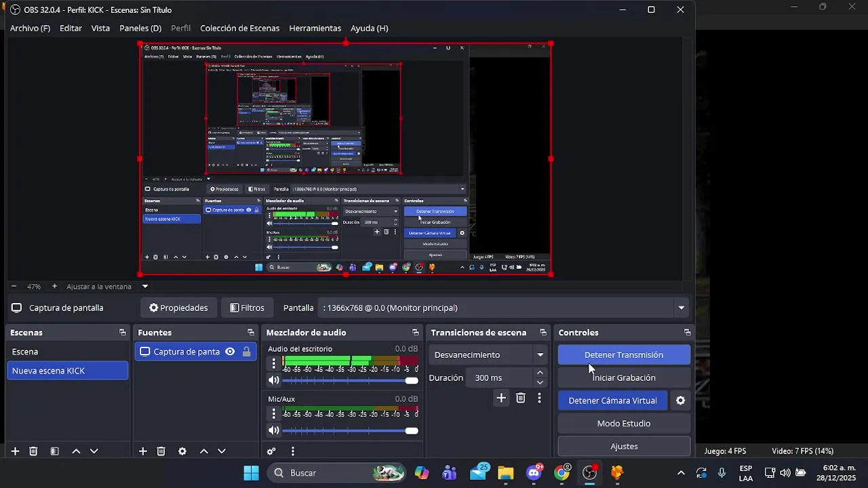The width and height of the screenshot is (868, 488).
Task: Remove scene transition with trash icon
Action: pos(520,399)
